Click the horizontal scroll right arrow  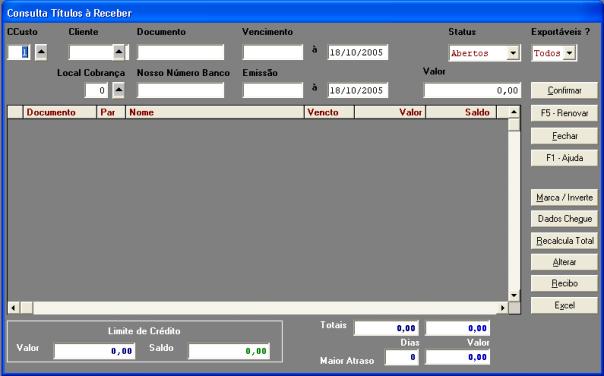tap(502, 308)
